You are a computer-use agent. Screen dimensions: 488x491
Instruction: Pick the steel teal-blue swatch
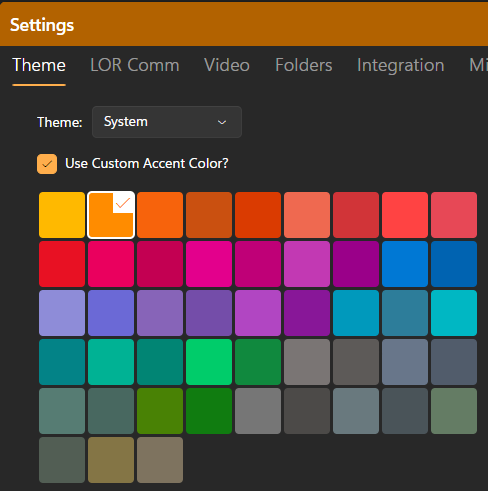[x=405, y=313]
